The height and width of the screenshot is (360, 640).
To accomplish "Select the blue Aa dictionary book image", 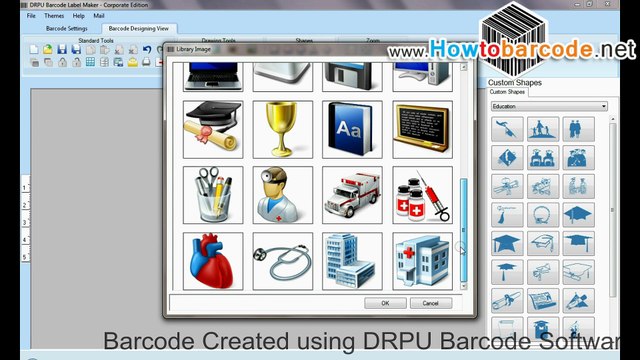I will [x=352, y=129].
